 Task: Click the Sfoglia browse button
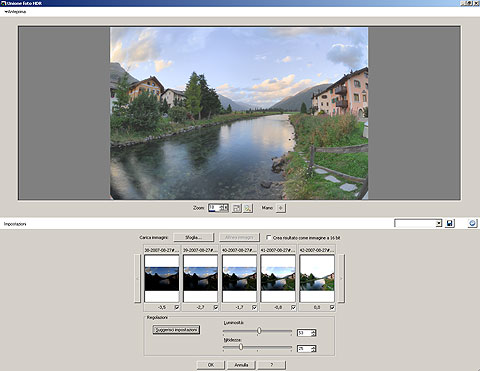tap(193, 237)
